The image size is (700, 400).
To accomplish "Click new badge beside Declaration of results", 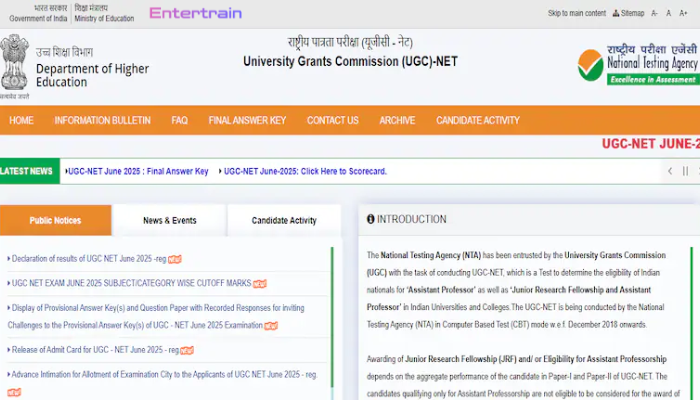I will (x=175, y=259).
